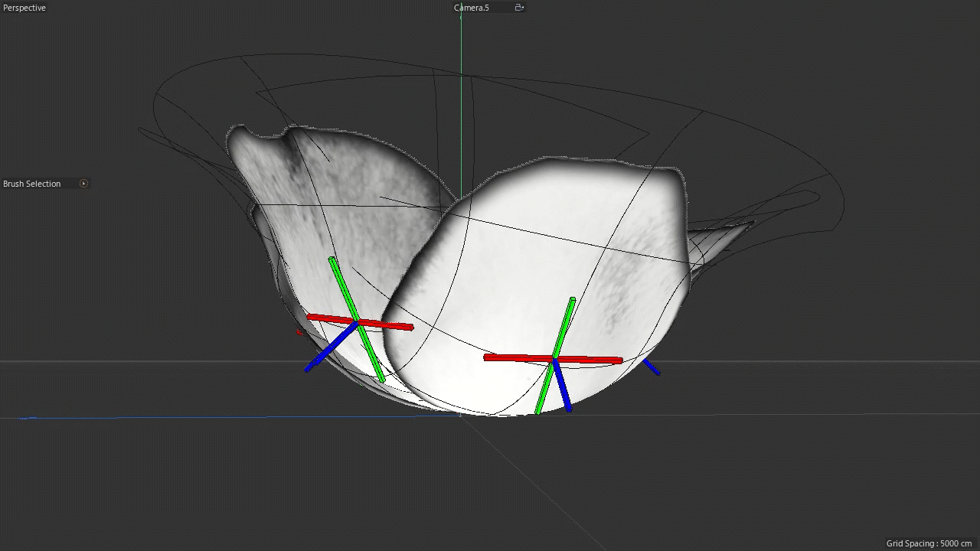Viewport: 980px width, 551px height.
Task: Click the camera icon beside Camera.5
Action: point(519,8)
